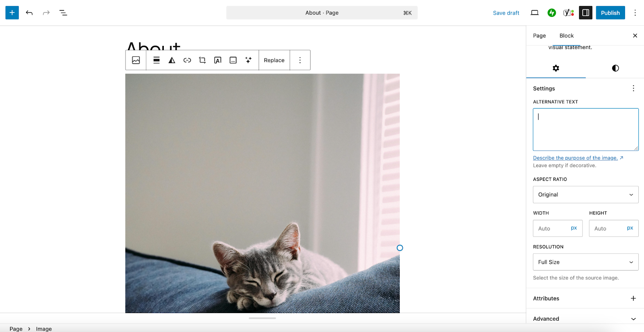
Task: Open the Resolution Full Size dropdown
Action: [x=586, y=262]
